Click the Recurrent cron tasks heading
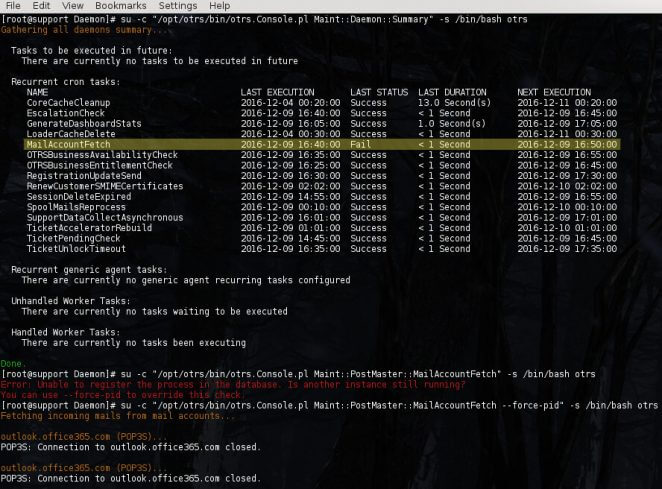The width and height of the screenshot is (662, 489). (65, 82)
